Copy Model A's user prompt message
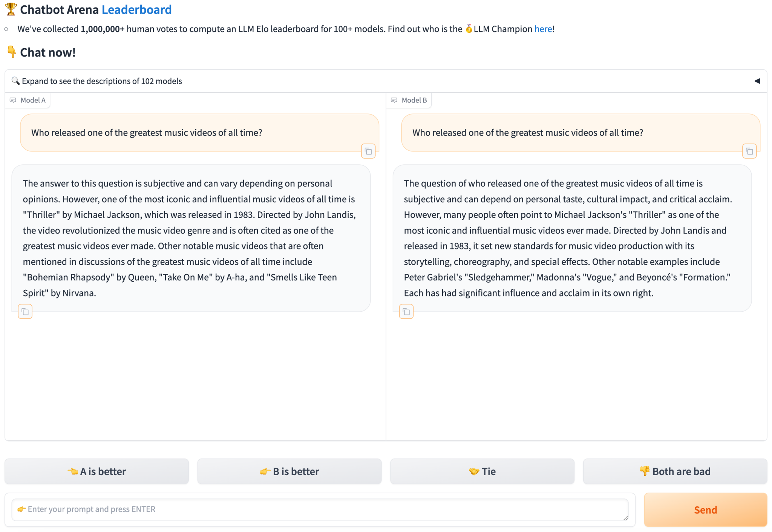Image resolution: width=772 pixels, height=532 pixels. 368,151
